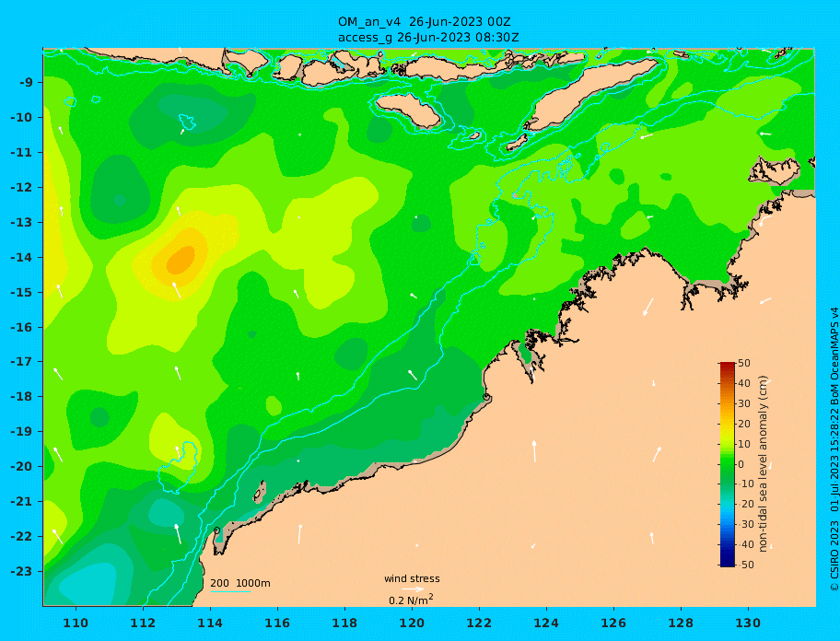Click latitude axis label '-21'
The height and width of the screenshot is (641, 840).
(x=22, y=502)
